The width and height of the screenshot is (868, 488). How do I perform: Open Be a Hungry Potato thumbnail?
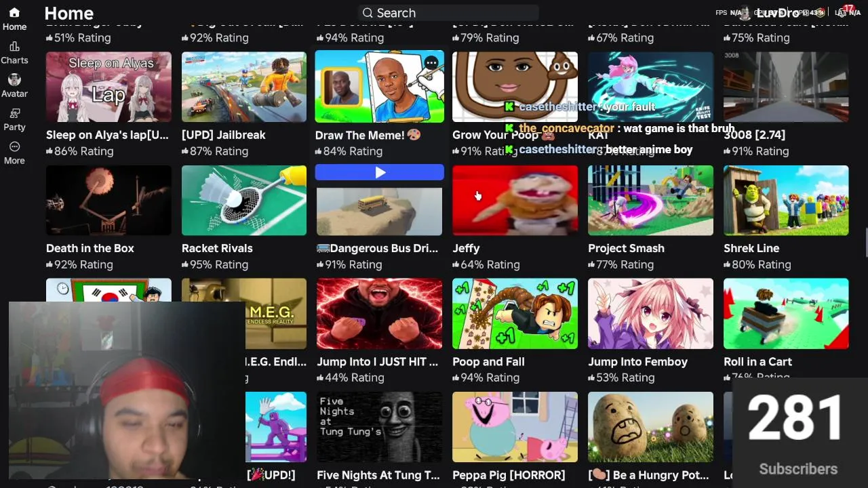click(650, 427)
